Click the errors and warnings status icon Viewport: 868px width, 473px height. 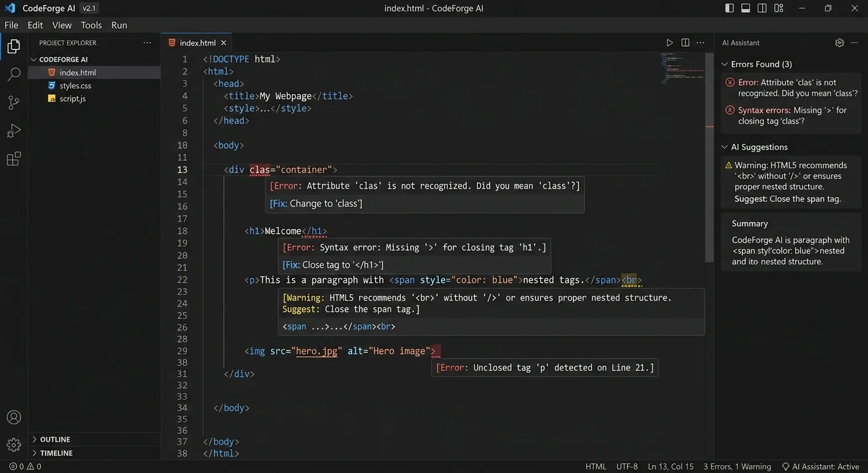pos(25,466)
